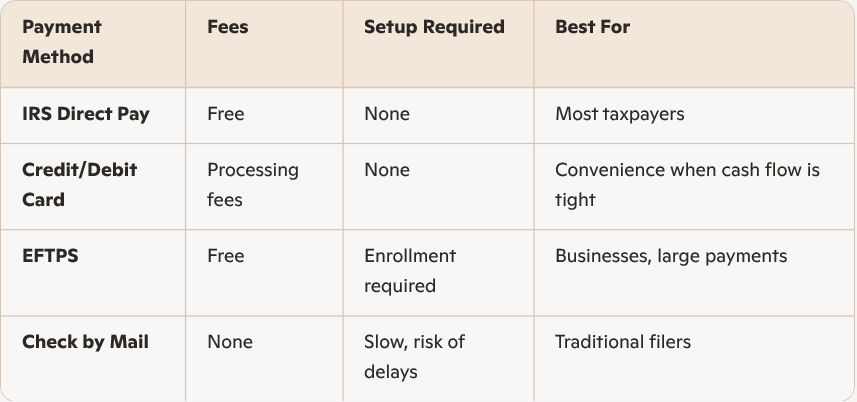Screen dimensions: 857x402
Task: Select the Traditional filers cell
Action: click(x=623, y=343)
